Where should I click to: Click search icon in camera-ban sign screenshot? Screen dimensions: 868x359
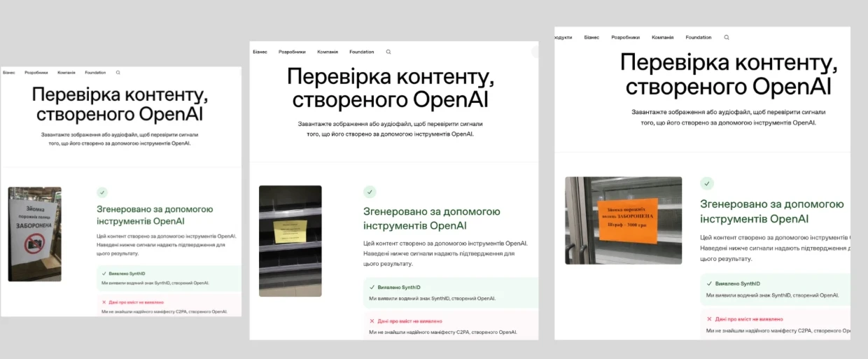pos(118,73)
